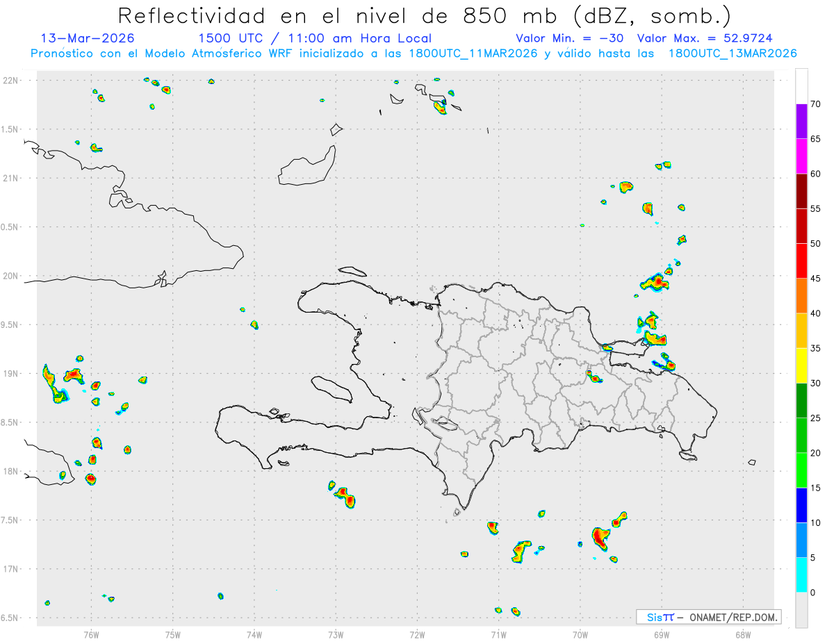This screenshot has height=644, width=834.
Task: Click the '17N' latitude label
Action: tap(10, 569)
